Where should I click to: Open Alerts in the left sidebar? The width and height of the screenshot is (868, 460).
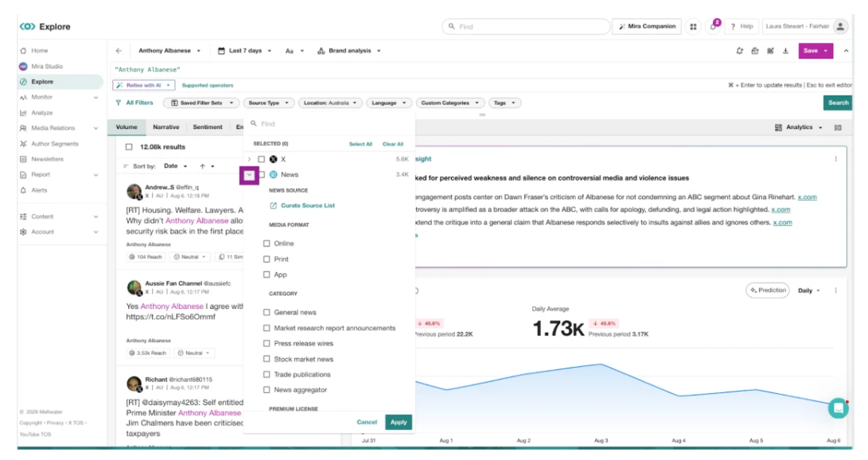click(39, 190)
